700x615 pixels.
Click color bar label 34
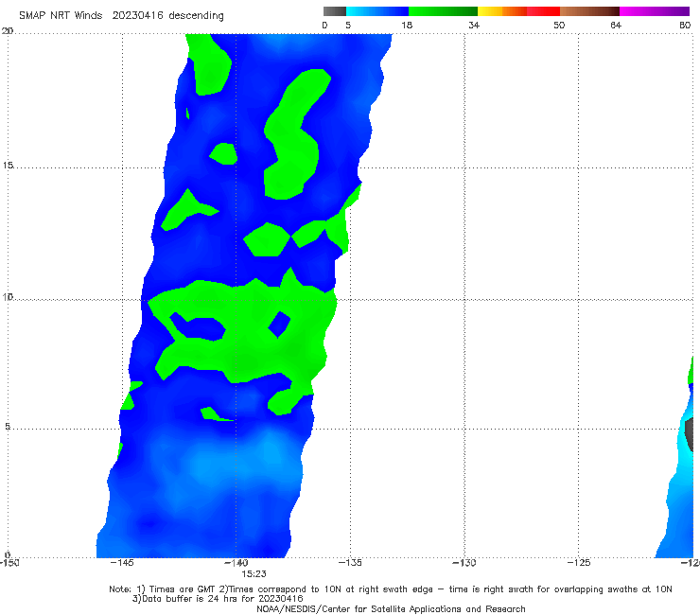pos(474,26)
